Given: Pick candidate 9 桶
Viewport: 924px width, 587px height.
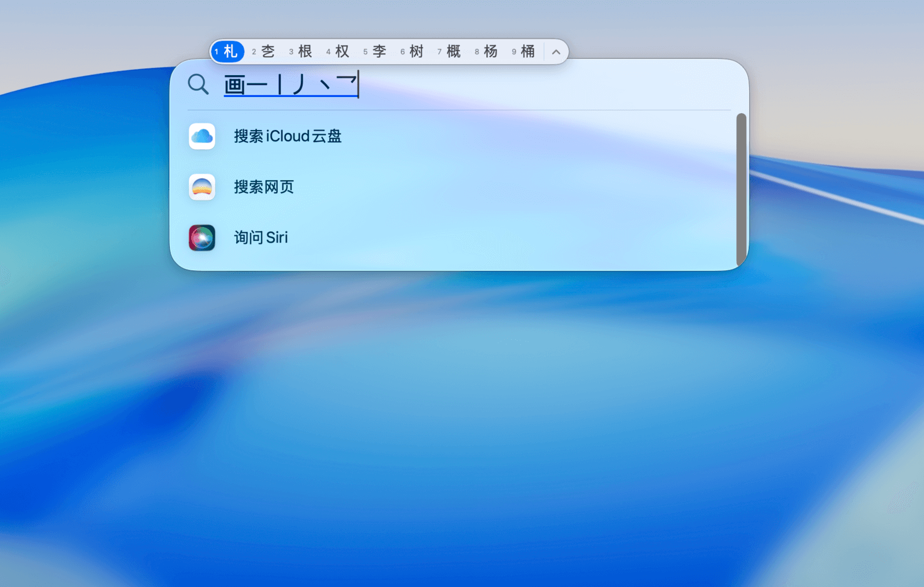Looking at the screenshot, I should click(x=524, y=51).
